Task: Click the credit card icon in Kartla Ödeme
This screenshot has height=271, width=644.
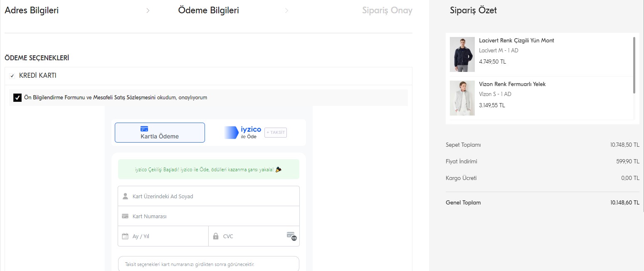Action: [144, 129]
